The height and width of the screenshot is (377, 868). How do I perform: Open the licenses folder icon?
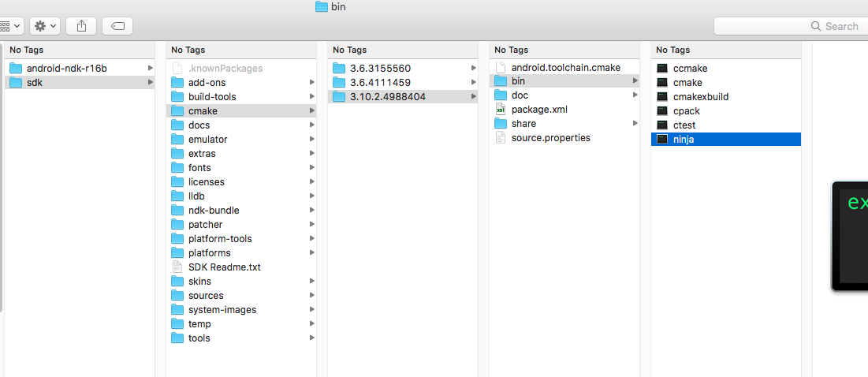(x=177, y=181)
